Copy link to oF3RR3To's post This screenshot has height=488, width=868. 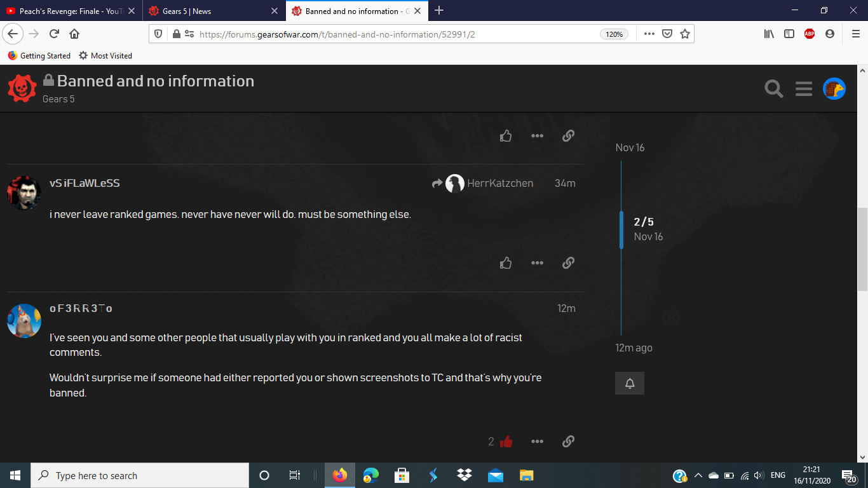tap(569, 442)
